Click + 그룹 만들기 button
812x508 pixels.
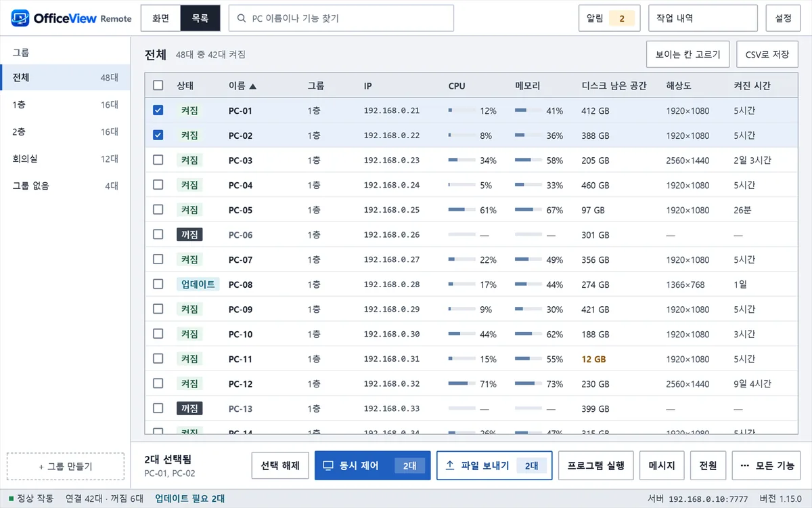[x=65, y=467]
